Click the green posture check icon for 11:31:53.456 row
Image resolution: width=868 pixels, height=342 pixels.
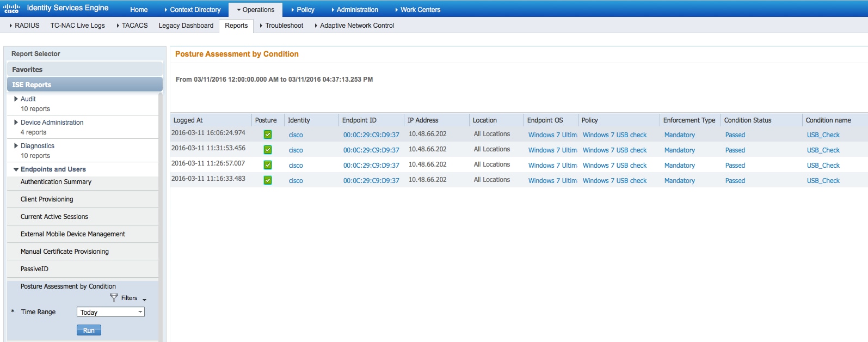click(x=268, y=150)
